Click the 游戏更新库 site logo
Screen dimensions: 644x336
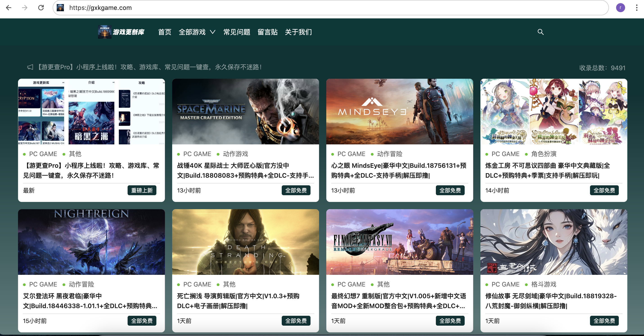(x=121, y=32)
